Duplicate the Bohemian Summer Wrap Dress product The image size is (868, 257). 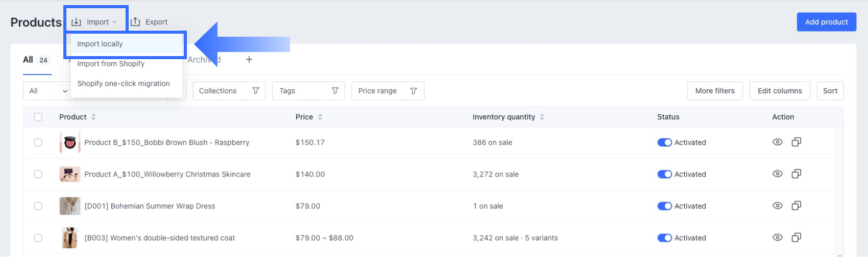796,206
